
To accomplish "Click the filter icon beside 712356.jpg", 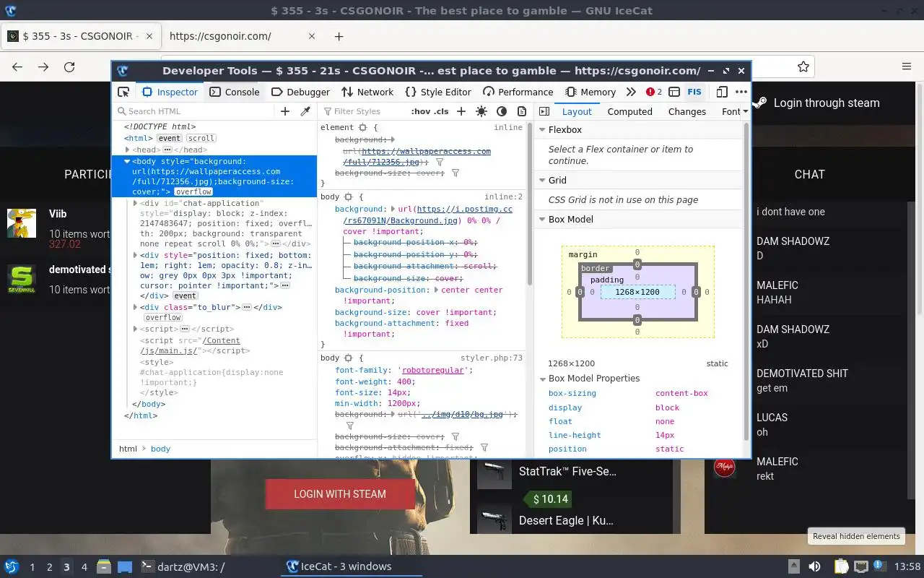I will [440, 163].
